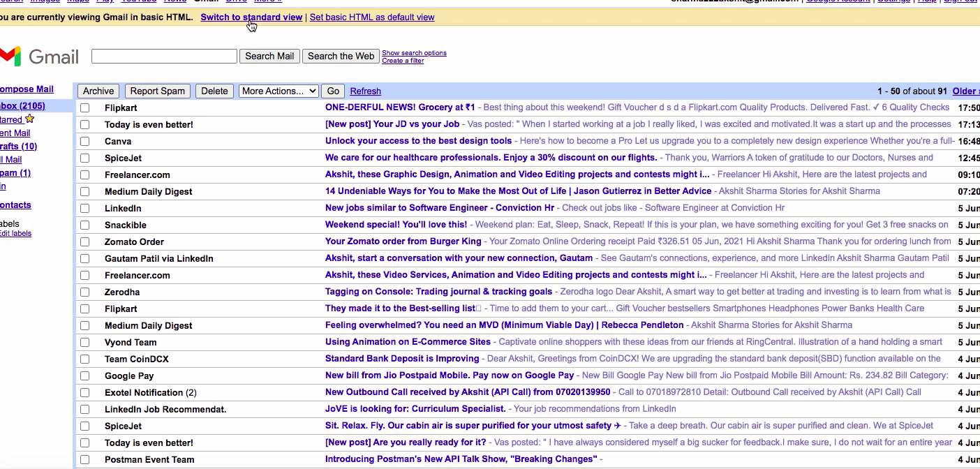Select the SpiceJet healthcare discount email checkbox
The width and height of the screenshot is (980, 469).
(x=85, y=158)
